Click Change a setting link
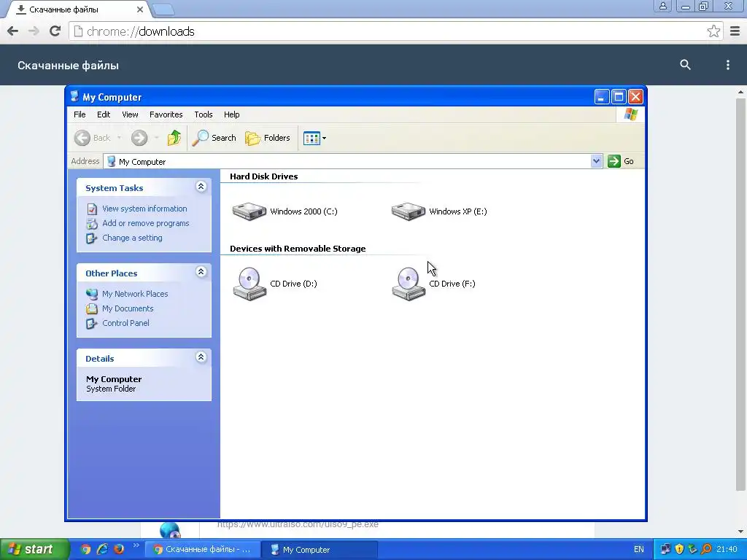This screenshot has width=747, height=560. pos(132,238)
